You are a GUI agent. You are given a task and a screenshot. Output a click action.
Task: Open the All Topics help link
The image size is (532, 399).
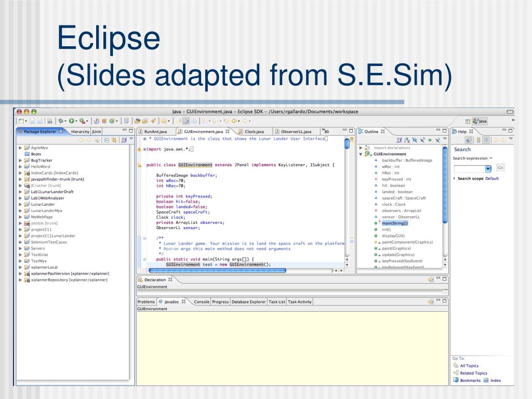click(469, 366)
